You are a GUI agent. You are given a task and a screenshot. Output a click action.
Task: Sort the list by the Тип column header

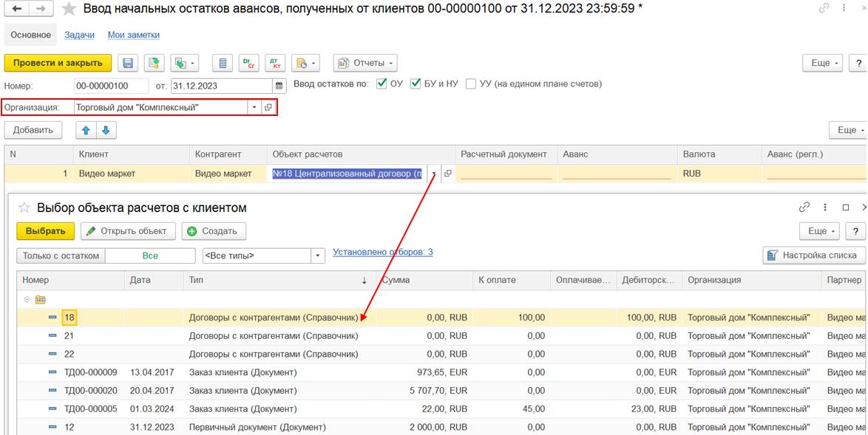(279, 280)
